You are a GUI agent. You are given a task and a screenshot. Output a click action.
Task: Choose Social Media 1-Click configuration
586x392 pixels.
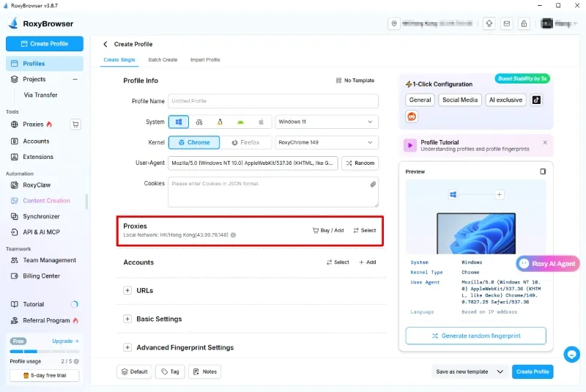[460, 100]
